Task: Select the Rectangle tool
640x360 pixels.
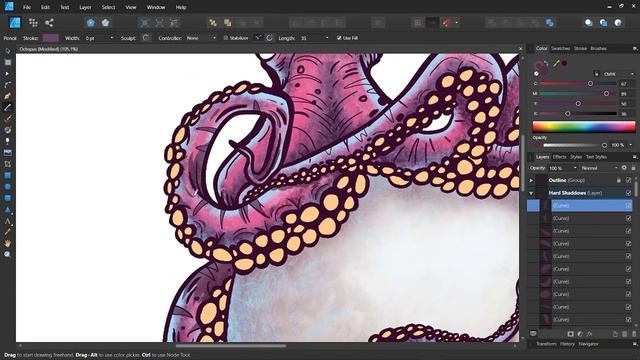Action: click(x=7, y=176)
